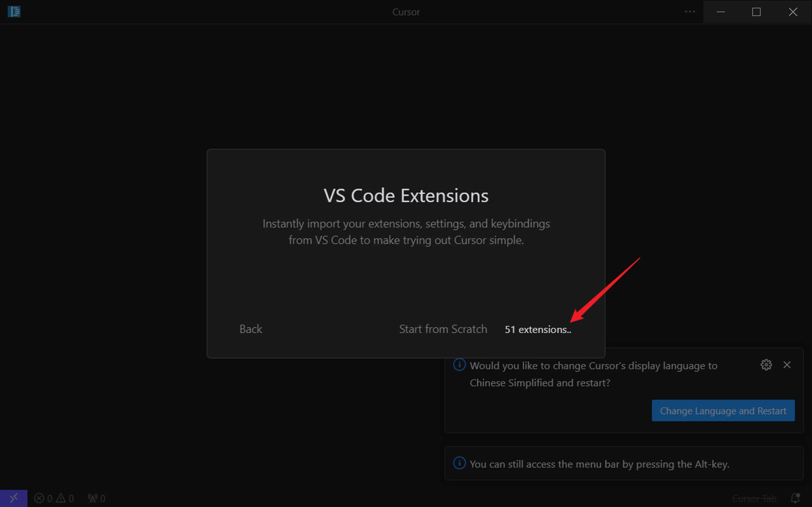Open the three-dot title bar menu

click(x=690, y=12)
